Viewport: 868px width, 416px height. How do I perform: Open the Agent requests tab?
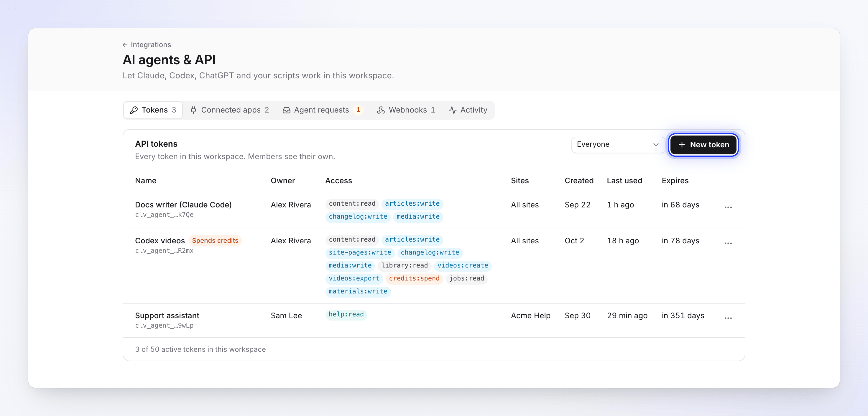click(323, 110)
